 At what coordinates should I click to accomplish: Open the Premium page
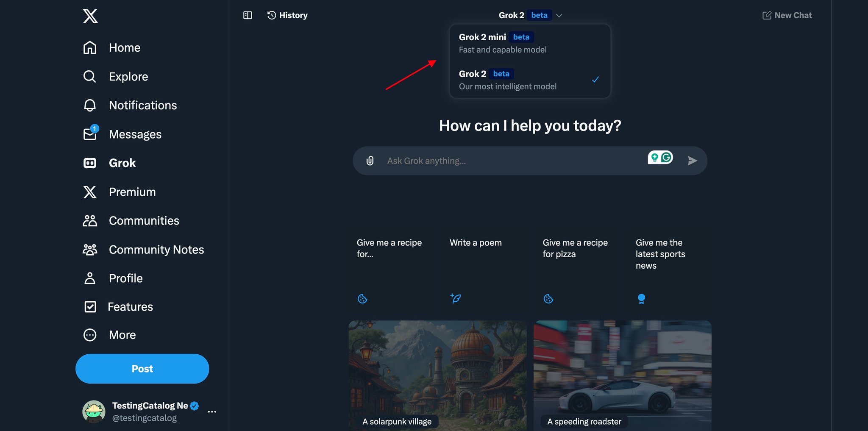[x=120, y=192]
